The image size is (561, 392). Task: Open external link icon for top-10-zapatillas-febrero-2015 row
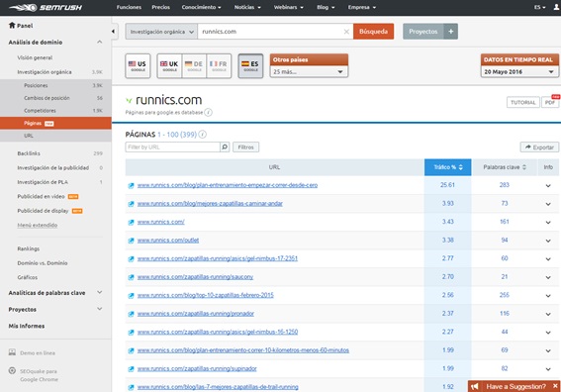click(131, 296)
